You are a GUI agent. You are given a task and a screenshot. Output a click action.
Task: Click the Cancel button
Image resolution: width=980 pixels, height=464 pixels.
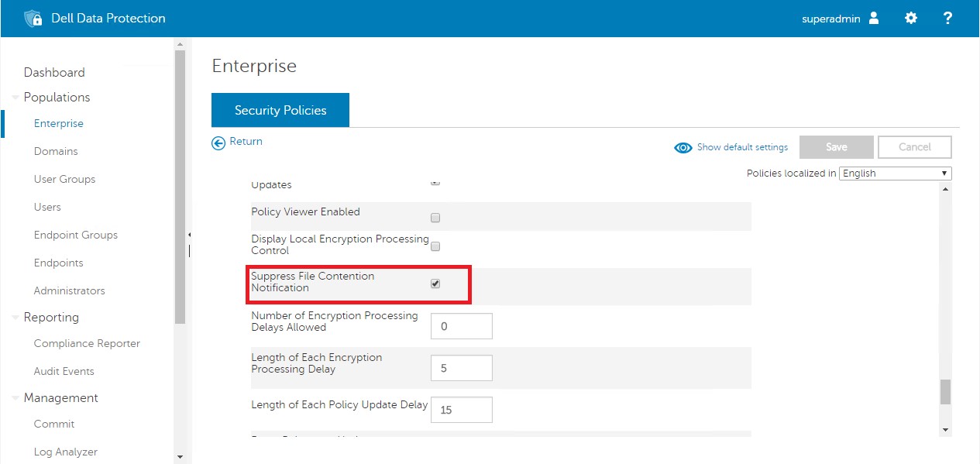coord(914,146)
